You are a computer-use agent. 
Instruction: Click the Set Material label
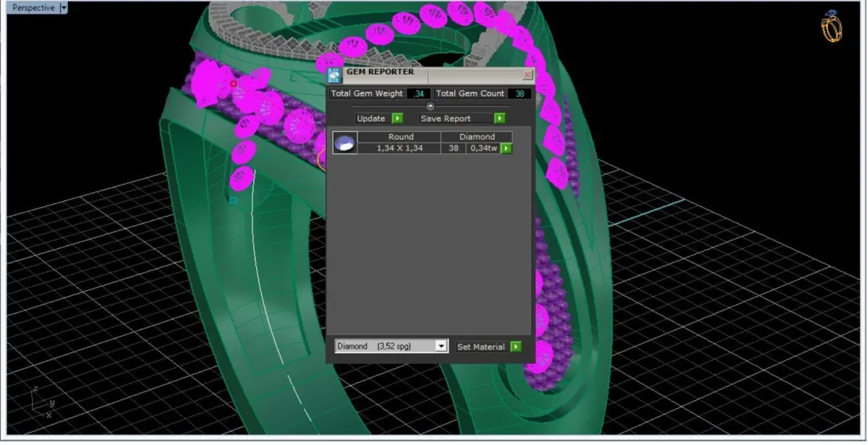click(x=481, y=347)
